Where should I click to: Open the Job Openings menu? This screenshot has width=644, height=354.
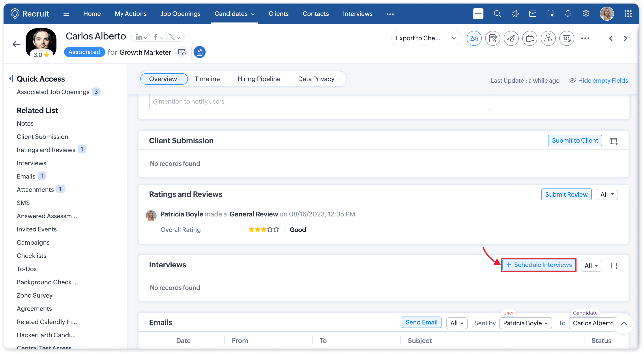pos(180,14)
